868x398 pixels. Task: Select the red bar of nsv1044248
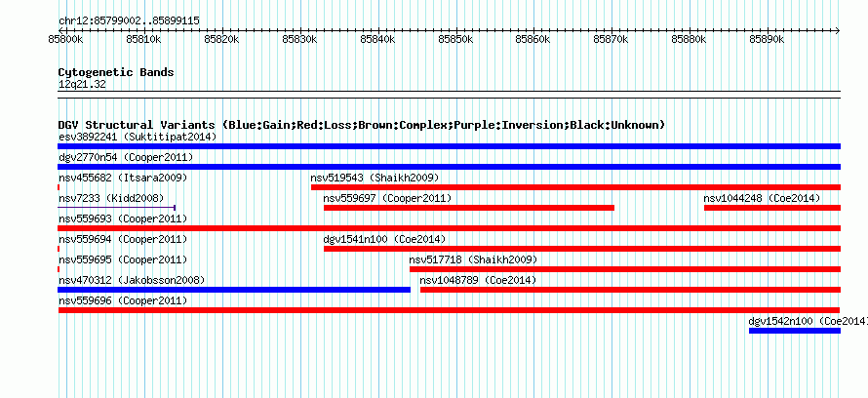772,208
